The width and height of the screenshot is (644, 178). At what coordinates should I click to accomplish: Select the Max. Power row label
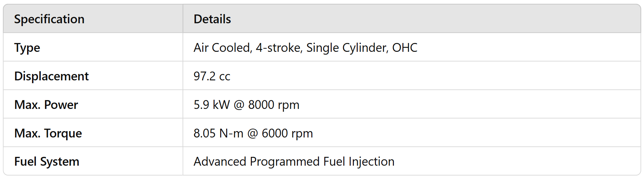[46, 105]
